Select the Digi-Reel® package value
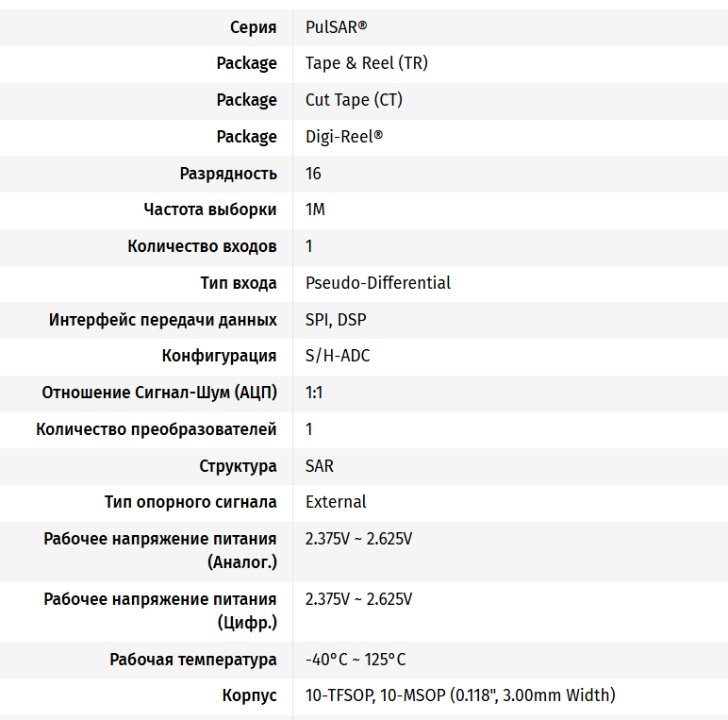The height and width of the screenshot is (720, 728). point(344,137)
